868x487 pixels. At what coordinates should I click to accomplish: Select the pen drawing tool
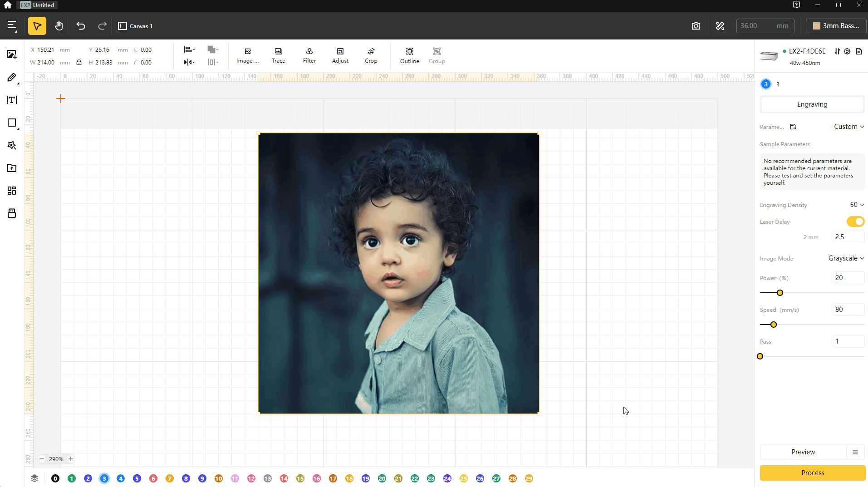pos(12,78)
